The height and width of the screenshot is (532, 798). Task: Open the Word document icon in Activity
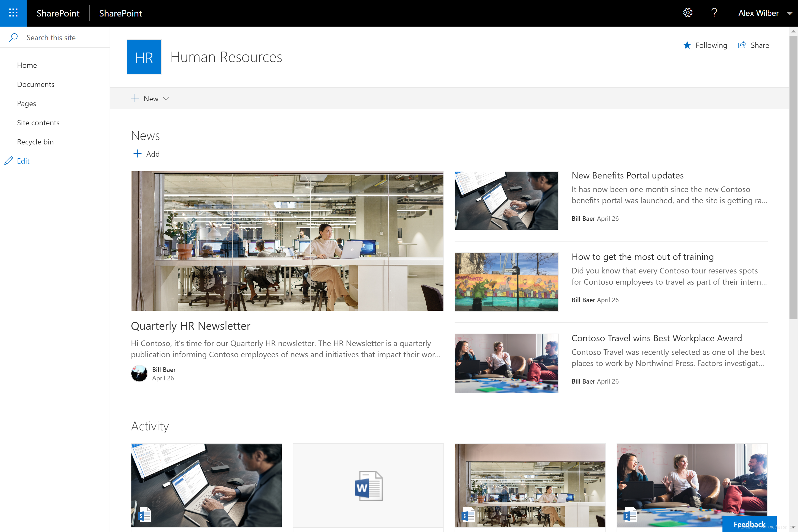coord(368,485)
